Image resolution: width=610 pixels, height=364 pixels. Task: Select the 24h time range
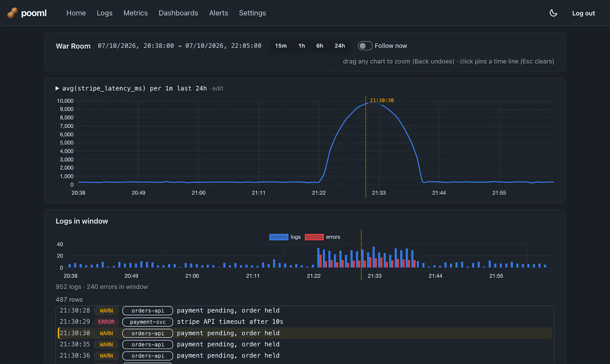pyautogui.click(x=340, y=46)
